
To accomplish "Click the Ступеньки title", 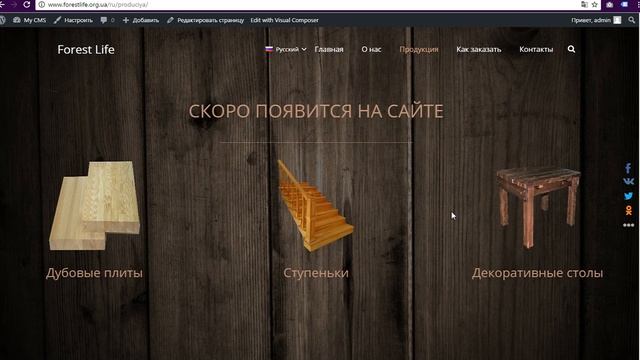I will click(x=316, y=273).
